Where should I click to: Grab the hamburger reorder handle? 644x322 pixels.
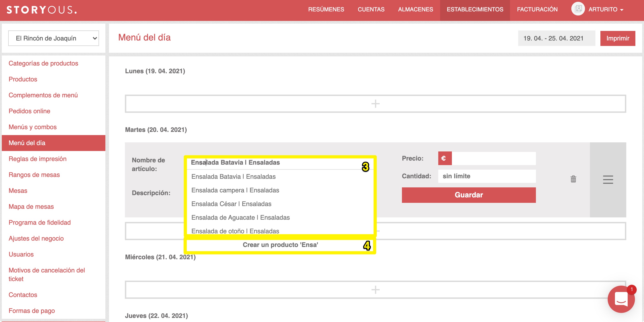tap(608, 179)
